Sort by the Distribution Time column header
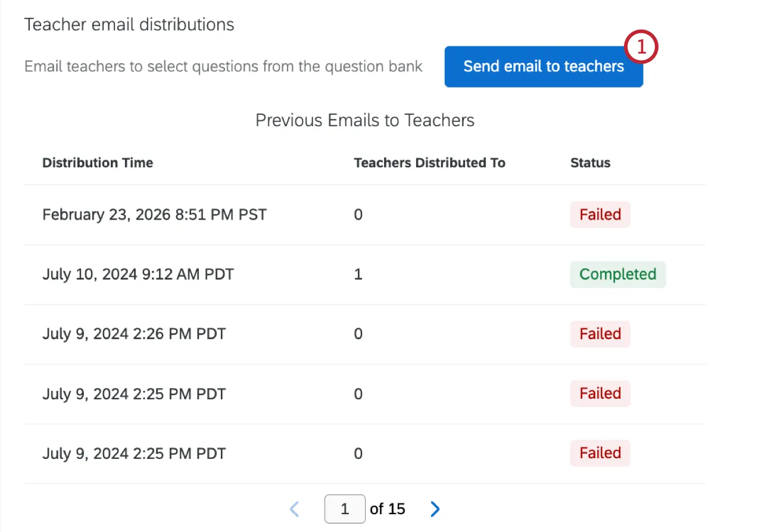Screen dimensions: 774x532 point(98,162)
